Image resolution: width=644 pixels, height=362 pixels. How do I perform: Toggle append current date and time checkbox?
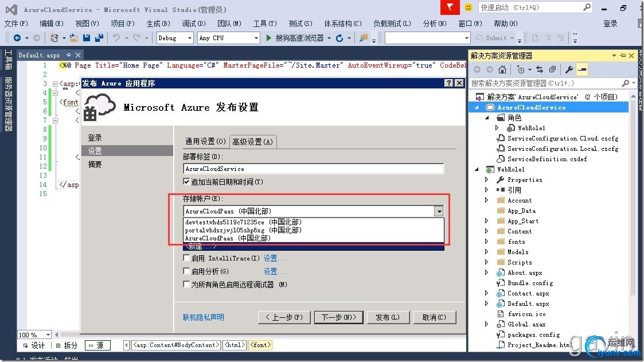(x=186, y=182)
